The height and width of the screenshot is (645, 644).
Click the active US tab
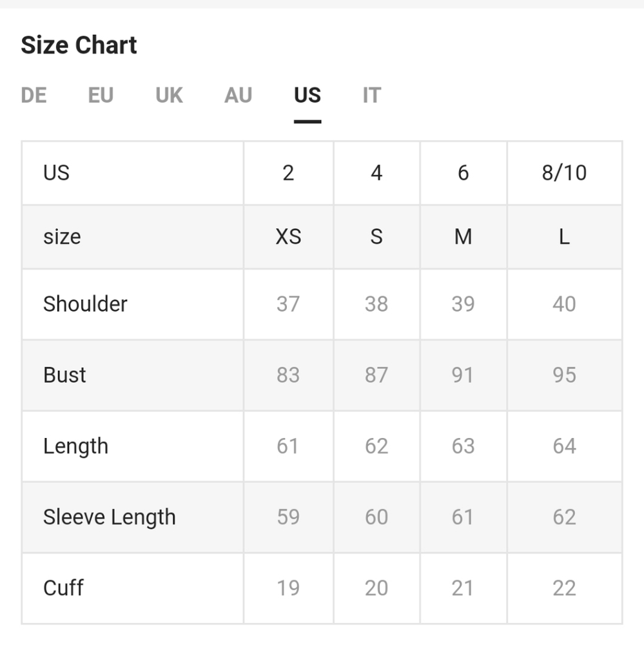pyautogui.click(x=307, y=95)
